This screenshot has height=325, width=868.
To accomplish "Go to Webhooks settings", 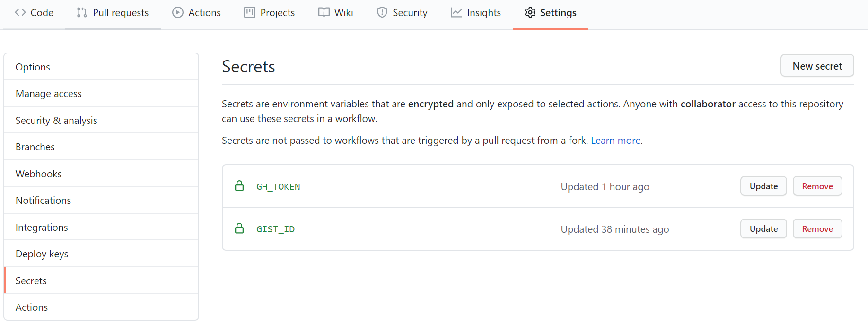I will (39, 174).
